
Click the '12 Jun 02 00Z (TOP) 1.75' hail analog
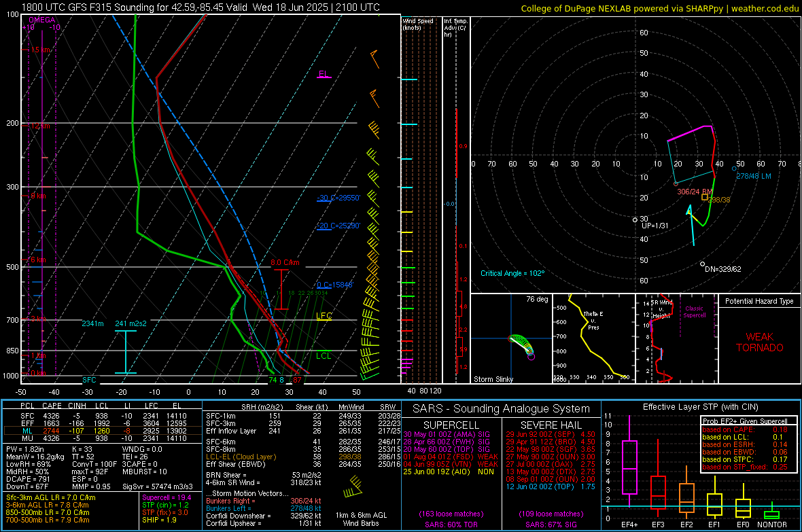[551, 486]
